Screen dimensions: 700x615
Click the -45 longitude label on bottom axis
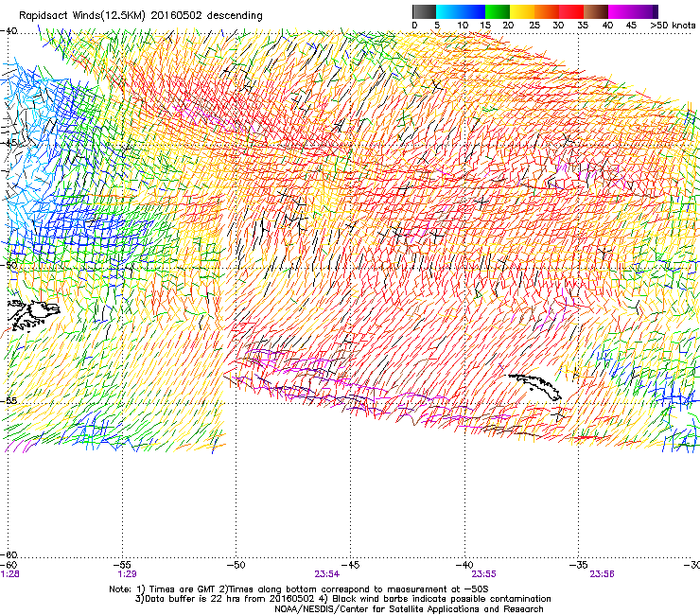[350, 565]
